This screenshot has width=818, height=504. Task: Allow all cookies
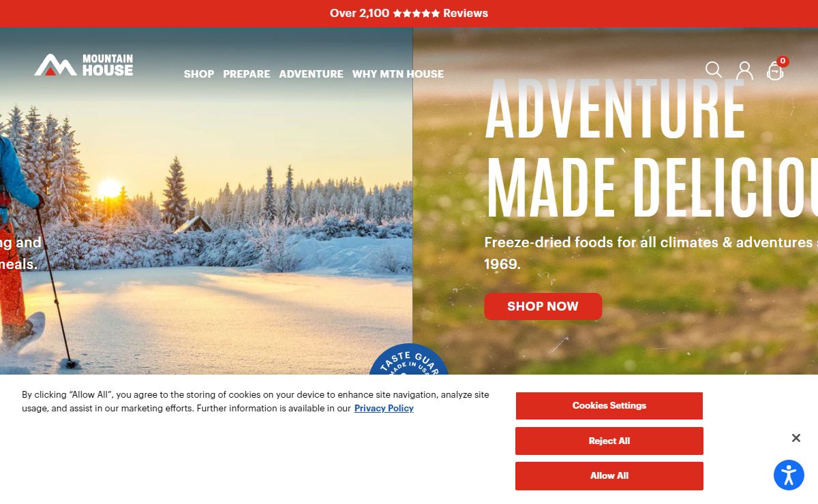(609, 476)
